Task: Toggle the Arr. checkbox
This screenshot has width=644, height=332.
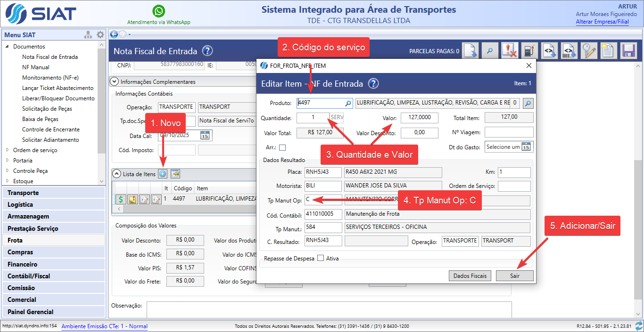Action: coord(282,148)
